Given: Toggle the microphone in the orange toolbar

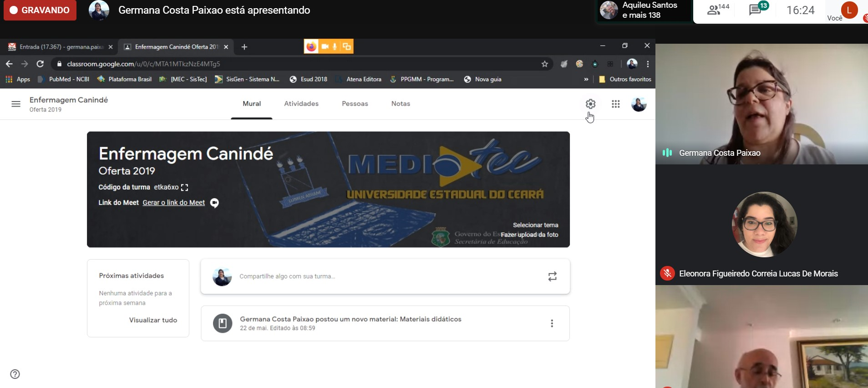Looking at the screenshot, I should coord(335,46).
